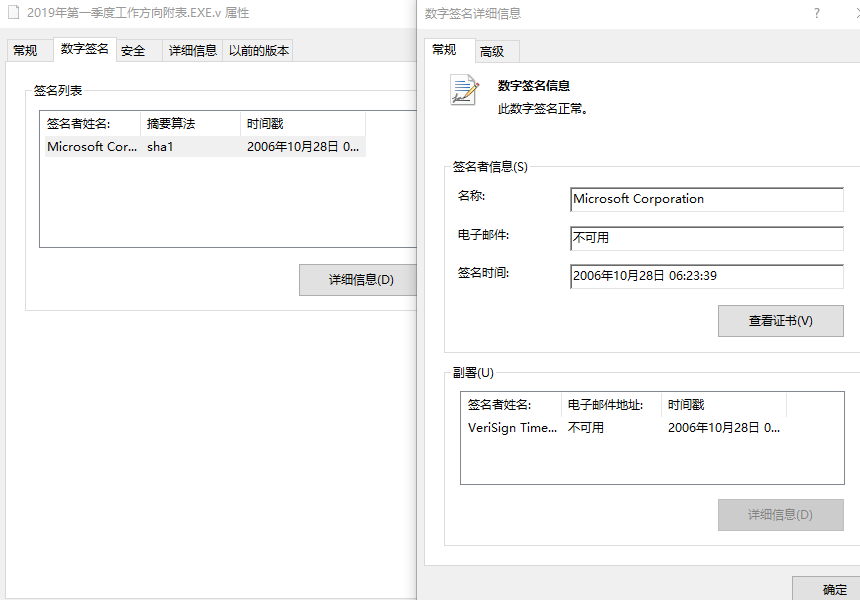Click the digital signature certificate icon

(465, 91)
